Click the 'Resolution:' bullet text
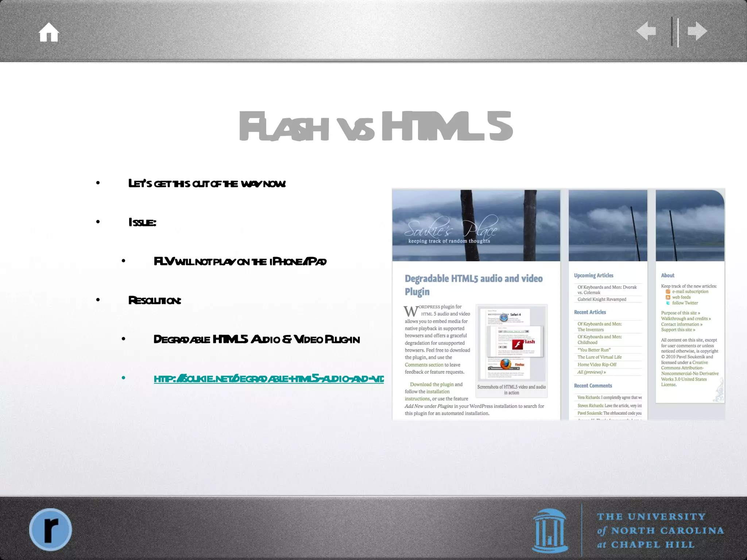The image size is (747, 560). coord(155,300)
